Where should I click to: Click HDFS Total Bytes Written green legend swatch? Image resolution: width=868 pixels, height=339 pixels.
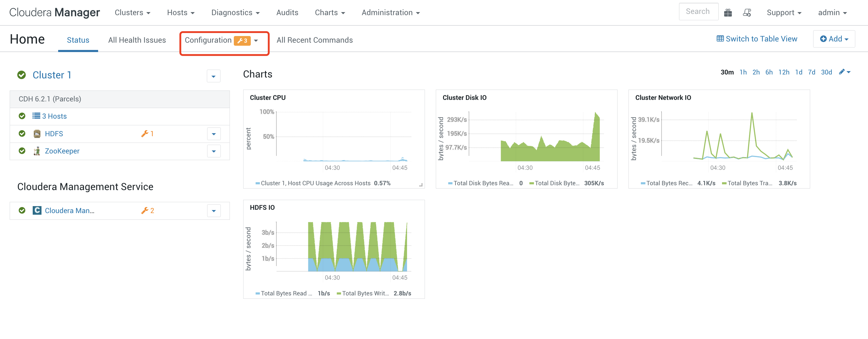339,293
